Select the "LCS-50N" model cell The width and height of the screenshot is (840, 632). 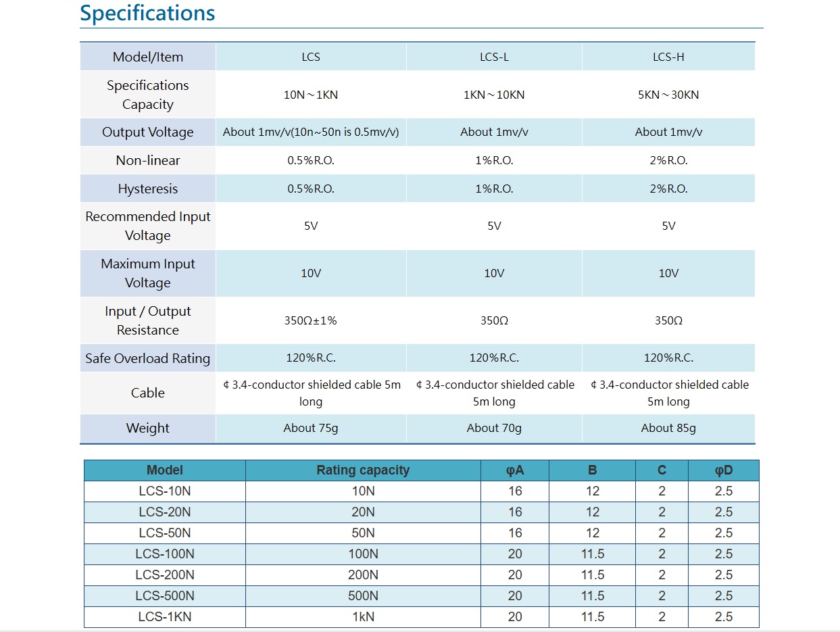(x=165, y=533)
